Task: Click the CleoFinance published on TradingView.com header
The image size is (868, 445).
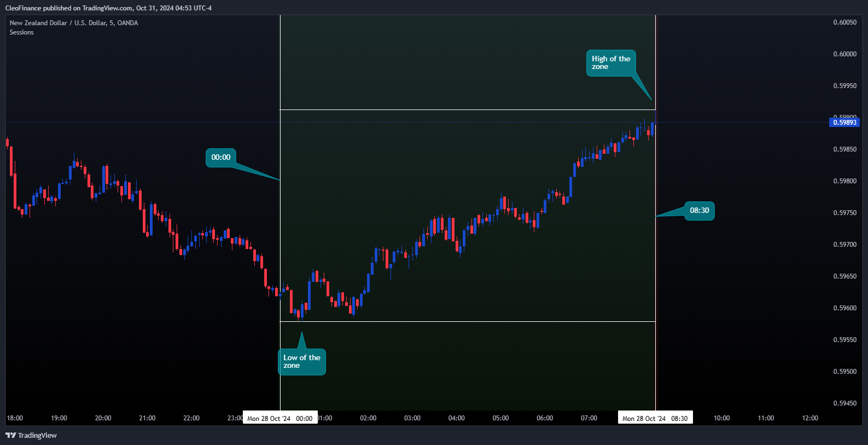Action: pos(108,8)
